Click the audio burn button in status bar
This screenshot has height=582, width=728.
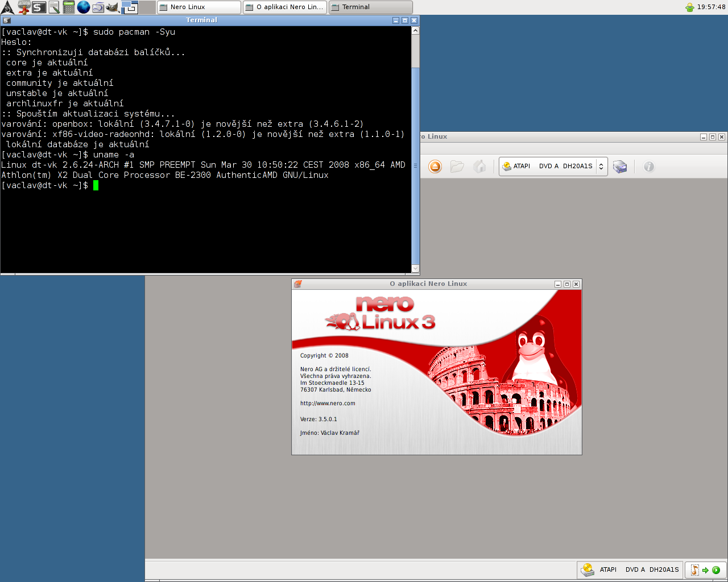click(x=705, y=569)
